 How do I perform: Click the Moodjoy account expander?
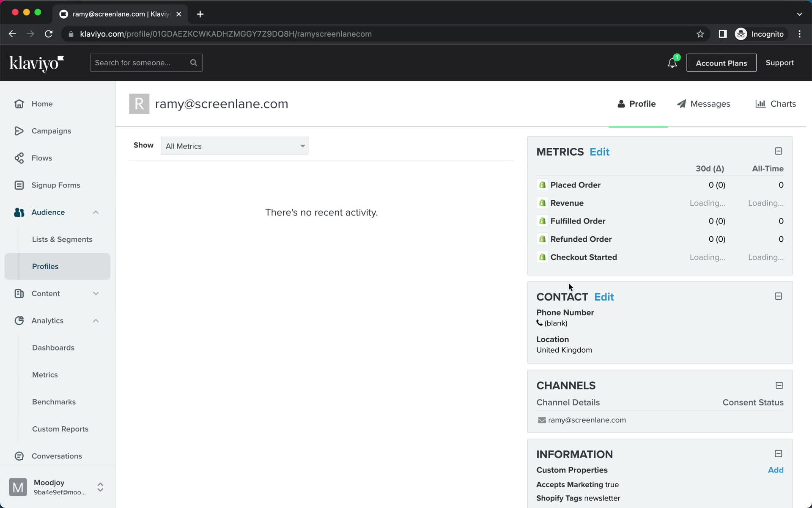[x=100, y=487]
